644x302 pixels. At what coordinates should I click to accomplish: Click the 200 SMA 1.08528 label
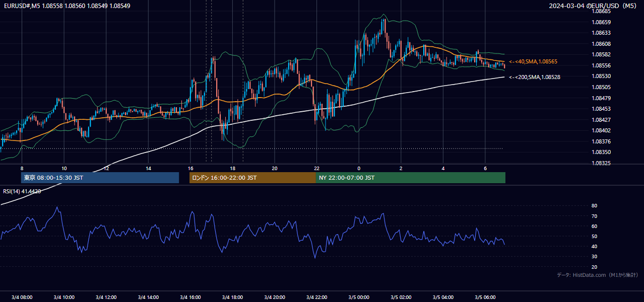535,77
